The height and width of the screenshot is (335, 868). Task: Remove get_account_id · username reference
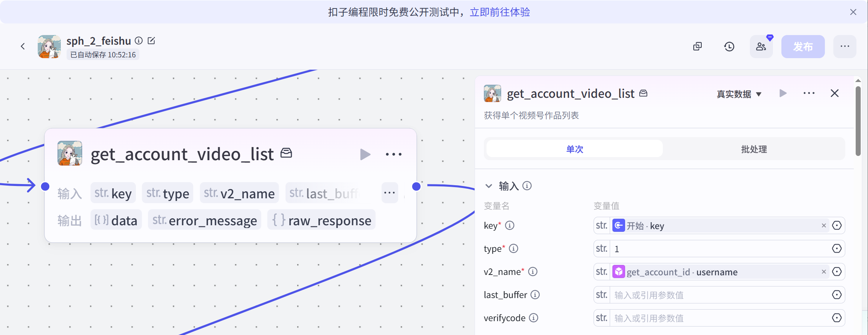pyautogui.click(x=824, y=272)
